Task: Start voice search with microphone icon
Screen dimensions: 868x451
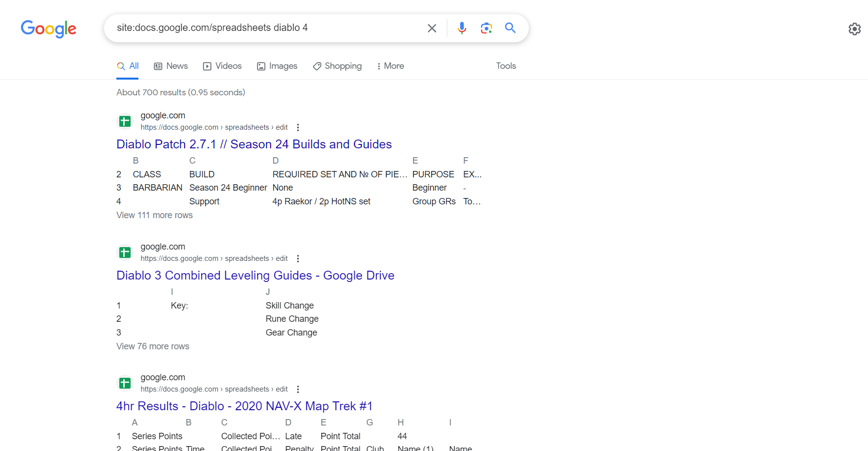Action: point(461,28)
